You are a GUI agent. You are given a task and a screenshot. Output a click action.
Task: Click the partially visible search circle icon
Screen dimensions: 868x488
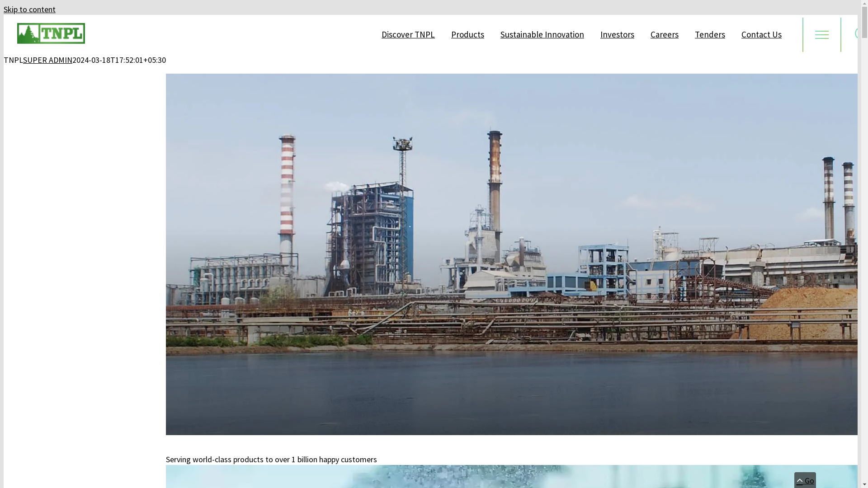(856, 33)
